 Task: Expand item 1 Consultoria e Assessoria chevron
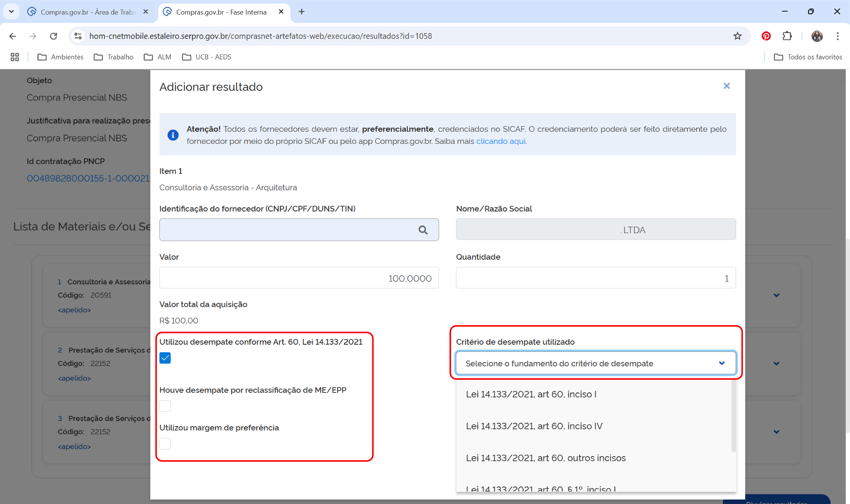pyautogui.click(x=776, y=296)
